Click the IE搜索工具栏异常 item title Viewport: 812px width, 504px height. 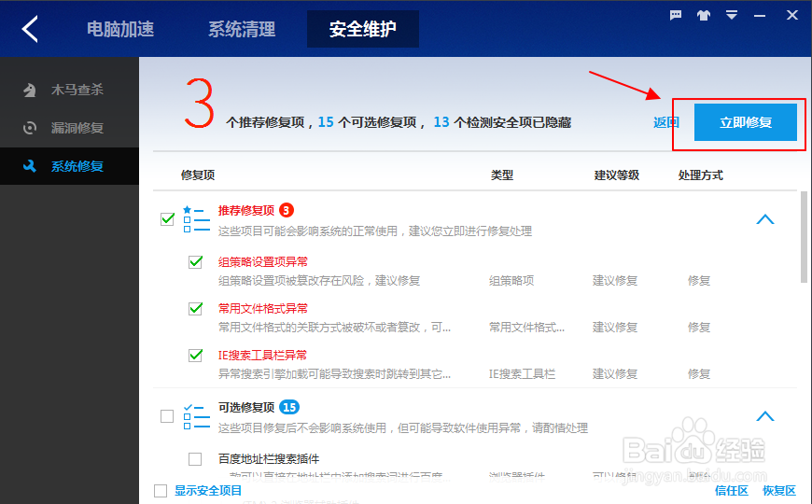pyautogui.click(x=262, y=356)
